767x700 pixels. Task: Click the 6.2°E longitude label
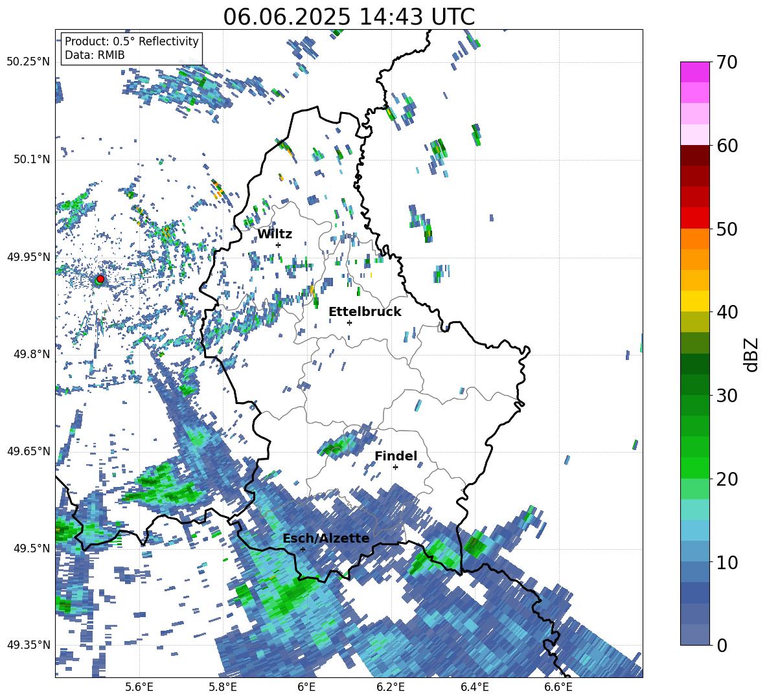391,687
